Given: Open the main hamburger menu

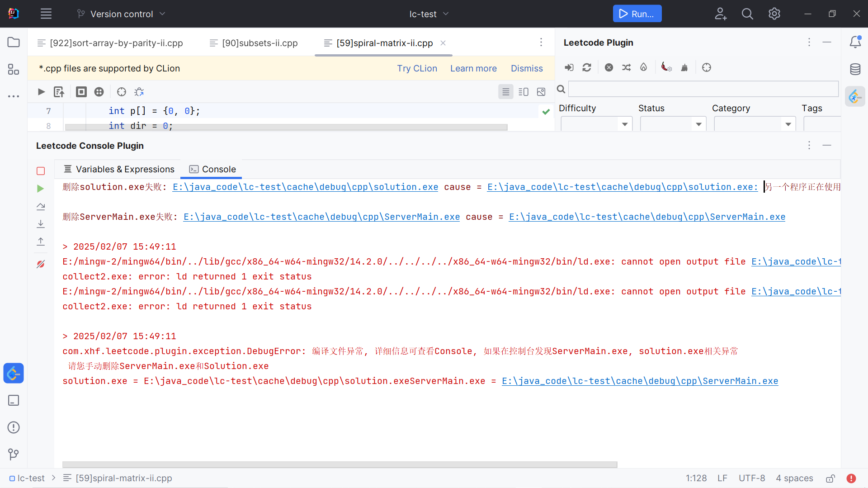Looking at the screenshot, I should coord(46,14).
